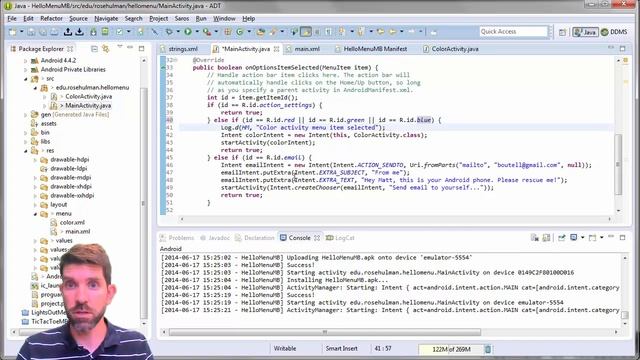The height and width of the screenshot is (360, 640).
Task: Click the upload arrow toolbar icon
Action: [x=68, y=32]
